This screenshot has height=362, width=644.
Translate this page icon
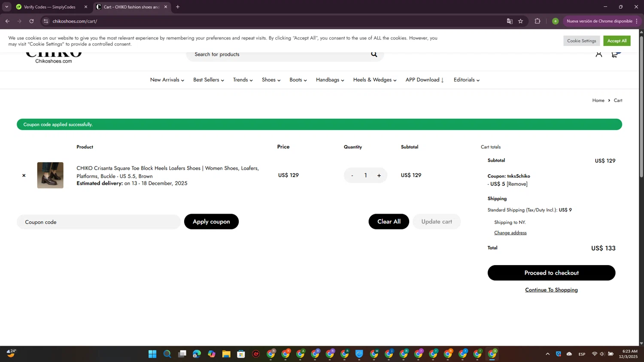tap(510, 21)
